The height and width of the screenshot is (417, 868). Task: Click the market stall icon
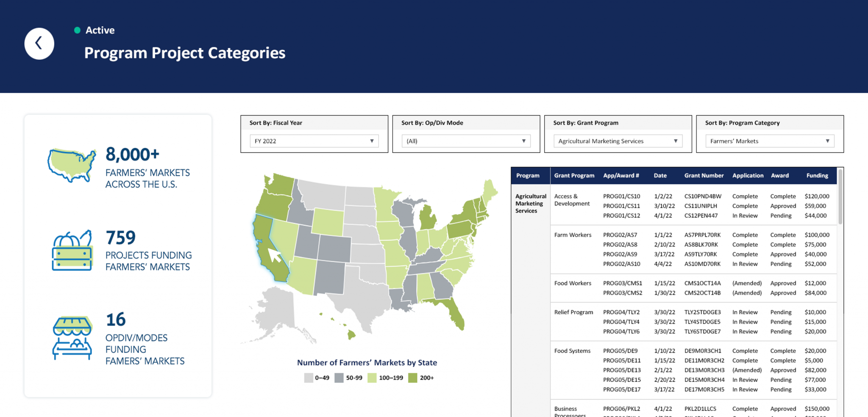[x=72, y=338]
